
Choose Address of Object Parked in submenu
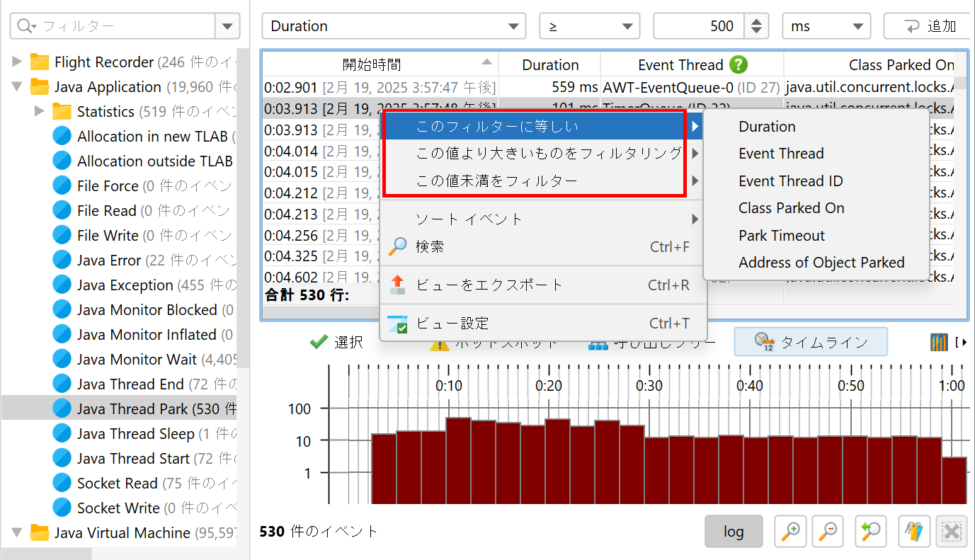click(x=816, y=263)
